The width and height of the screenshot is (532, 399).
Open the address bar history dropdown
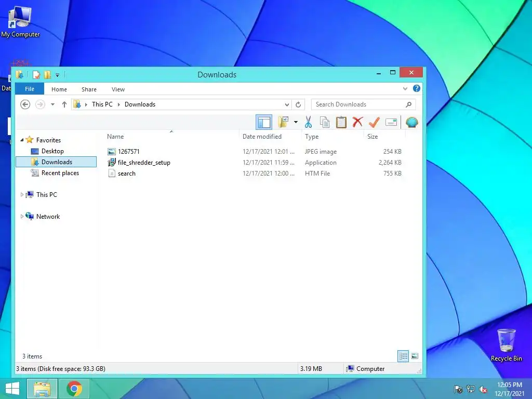click(287, 104)
